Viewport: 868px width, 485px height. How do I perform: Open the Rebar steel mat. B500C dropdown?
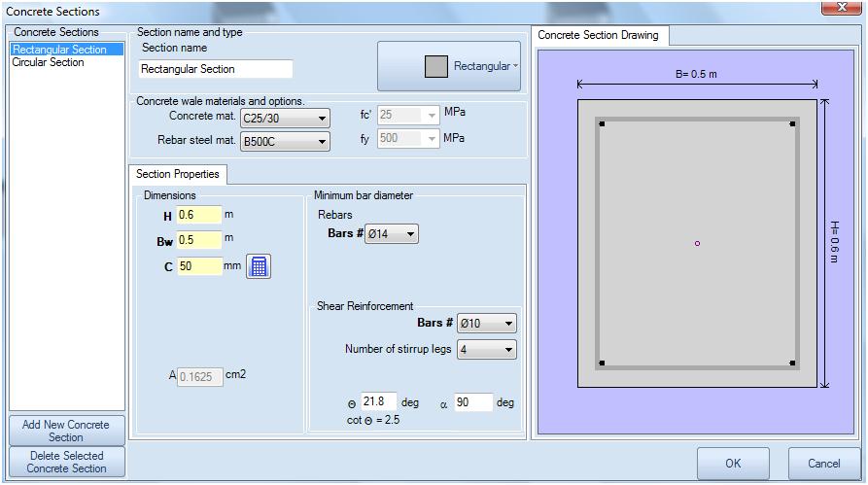pos(285,141)
